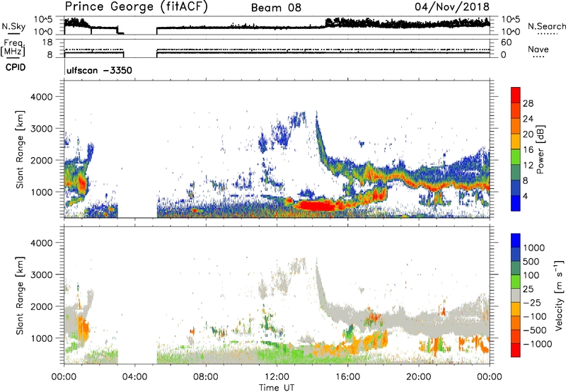Image resolution: width=566 pixels, height=392 pixels.
Task: Click the '20:00' time tick label
Action: click(x=419, y=377)
